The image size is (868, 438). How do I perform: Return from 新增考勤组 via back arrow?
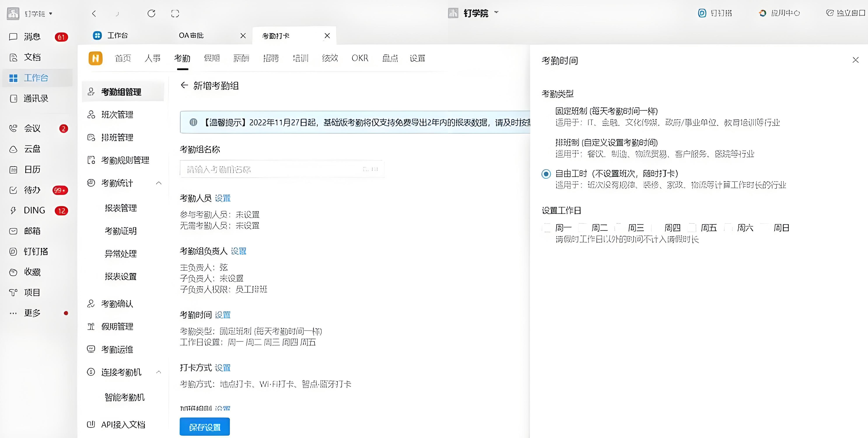click(x=184, y=85)
